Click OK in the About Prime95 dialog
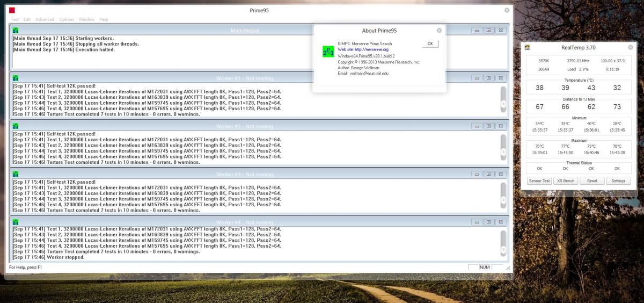 pos(430,44)
